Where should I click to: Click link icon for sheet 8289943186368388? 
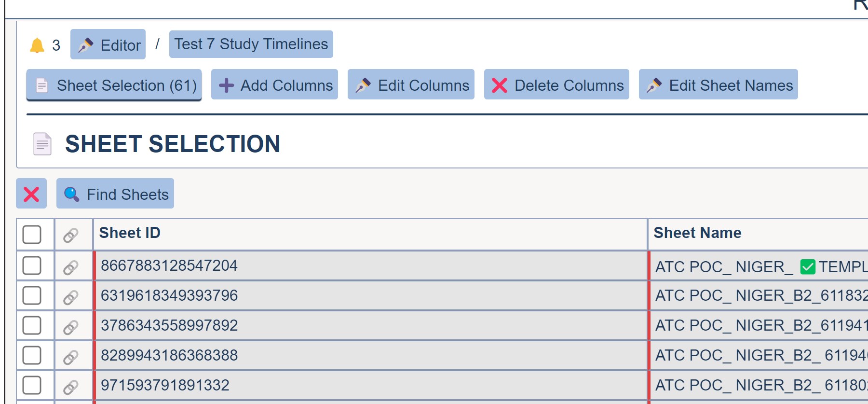click(x=71, y=357)
